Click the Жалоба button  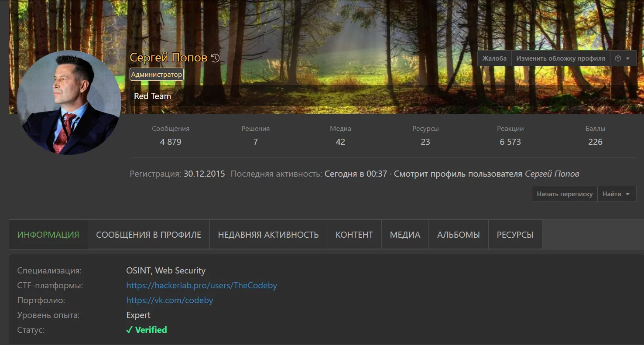[494, 58]
